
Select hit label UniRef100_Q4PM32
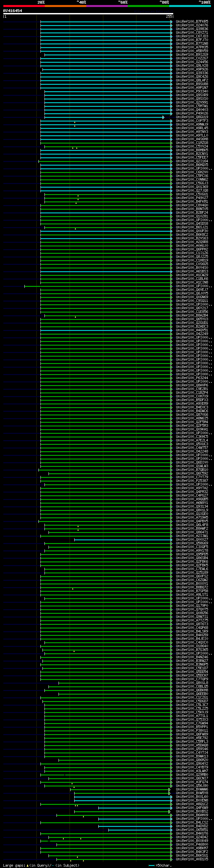[x=192, y=492]
